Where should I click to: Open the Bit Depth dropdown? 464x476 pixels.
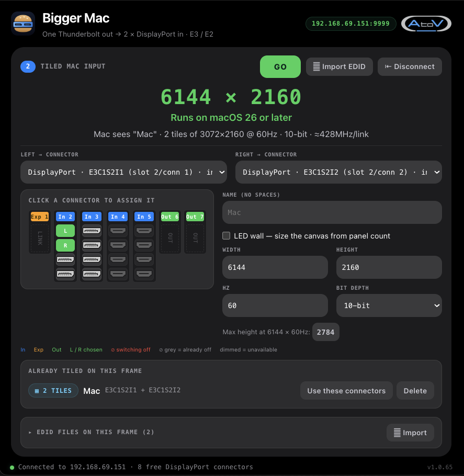(x=389, y=305)
